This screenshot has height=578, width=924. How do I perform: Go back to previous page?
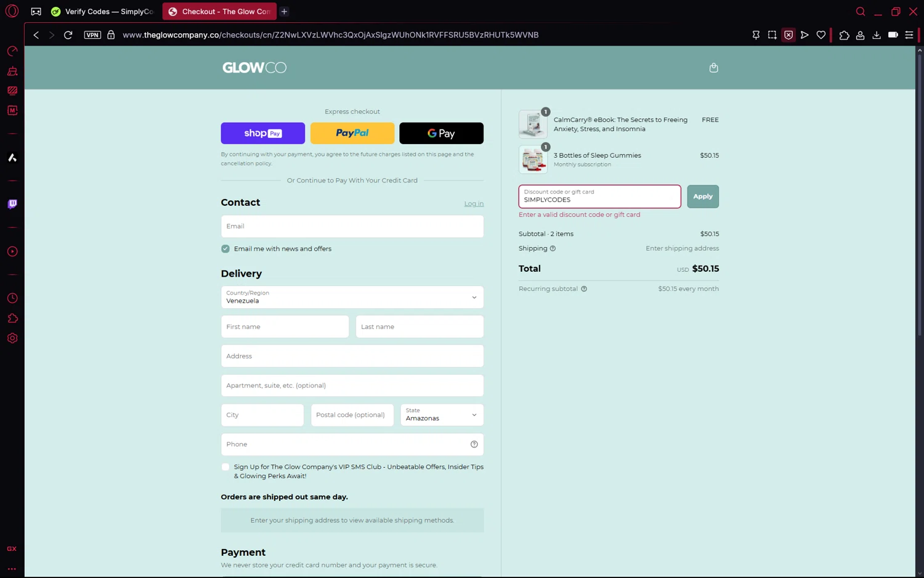coord(36,35)
